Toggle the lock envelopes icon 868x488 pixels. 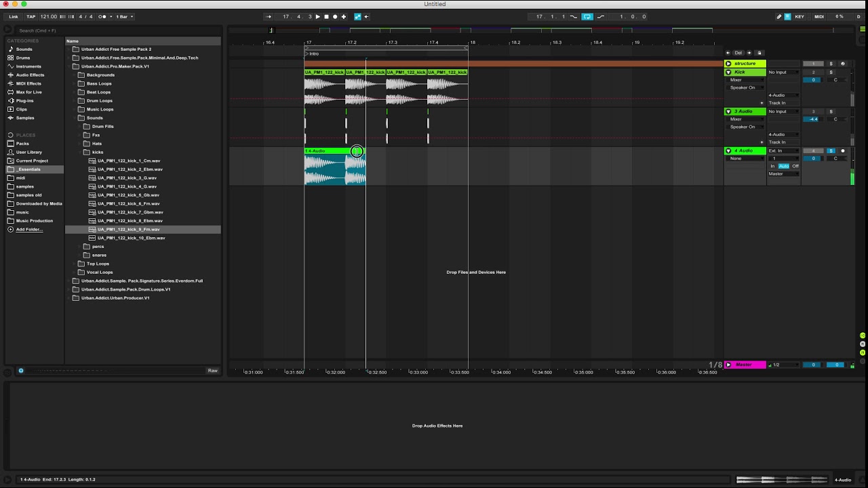[x=759, y=53]
